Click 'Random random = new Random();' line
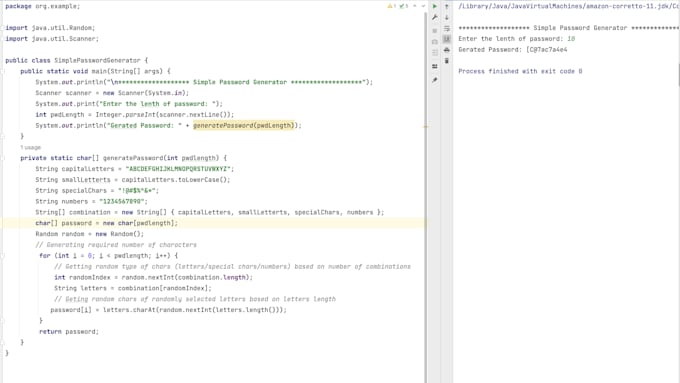Screen dimensions: 680x383 [x=90, y=234]
